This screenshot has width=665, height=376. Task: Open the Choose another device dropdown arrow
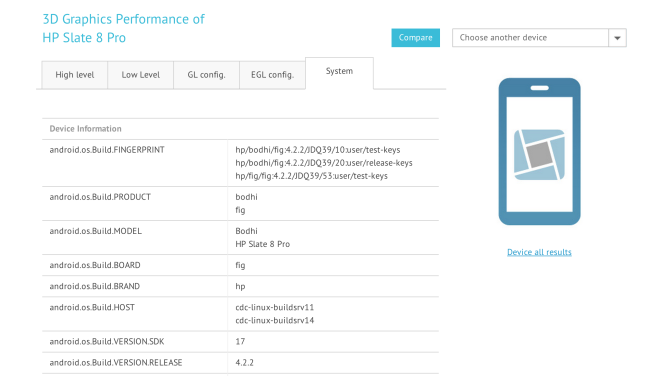click(x=617, y=38)
